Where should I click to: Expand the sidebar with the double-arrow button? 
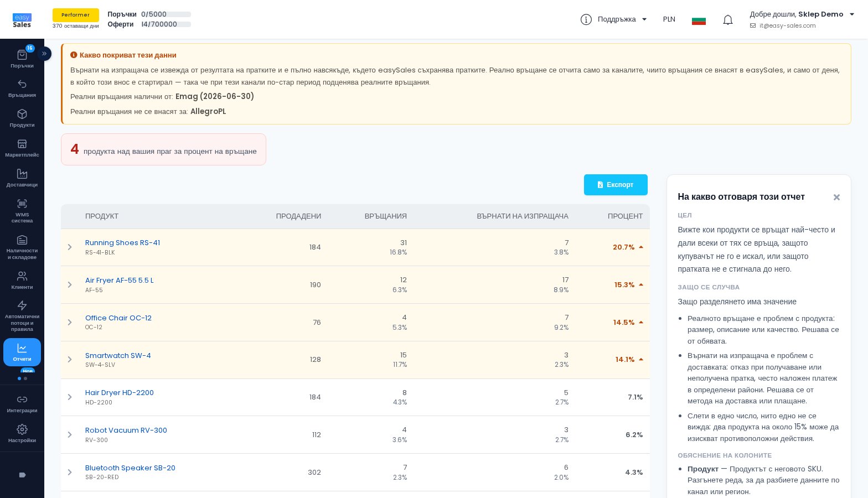click(44, 54)
